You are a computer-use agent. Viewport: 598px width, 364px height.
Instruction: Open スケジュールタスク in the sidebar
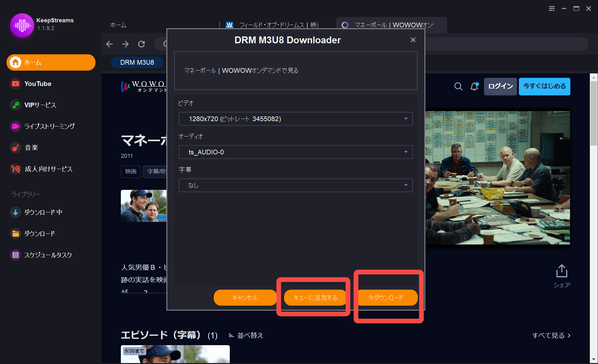41,255
